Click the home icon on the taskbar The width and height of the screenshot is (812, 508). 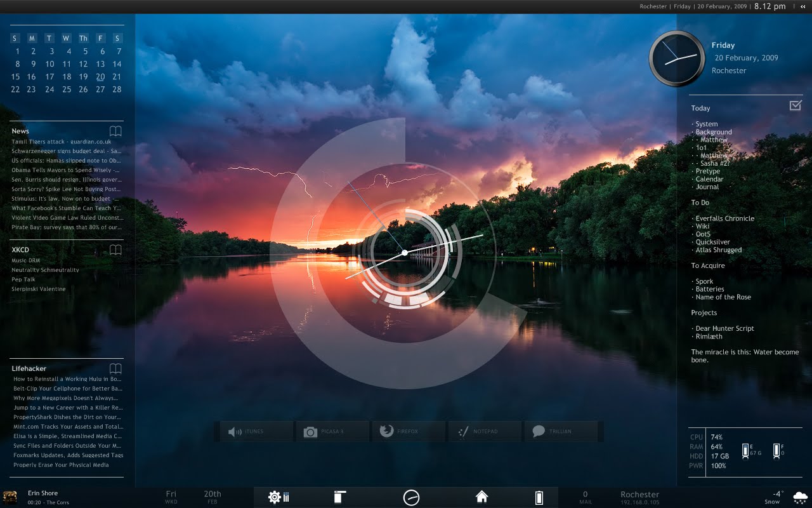click(x=481, y=496)
